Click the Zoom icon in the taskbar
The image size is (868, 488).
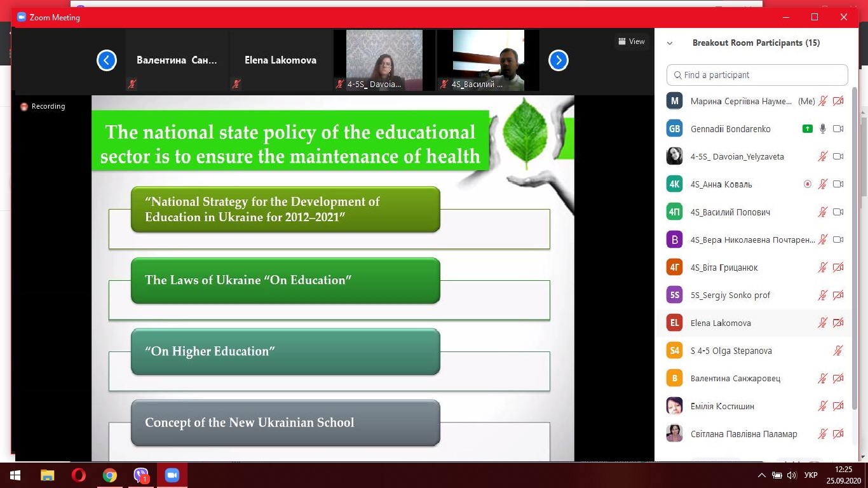tap(172, 475)
